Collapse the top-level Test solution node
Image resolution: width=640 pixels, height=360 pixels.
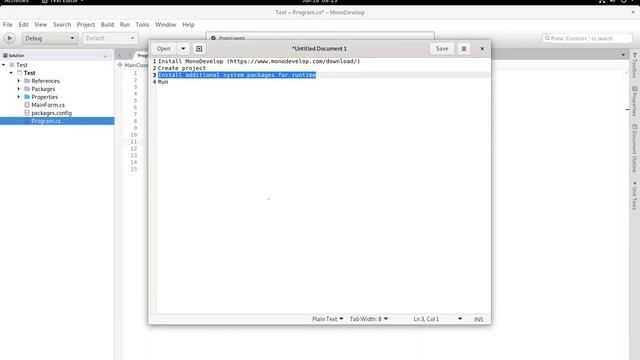[4, 65]
